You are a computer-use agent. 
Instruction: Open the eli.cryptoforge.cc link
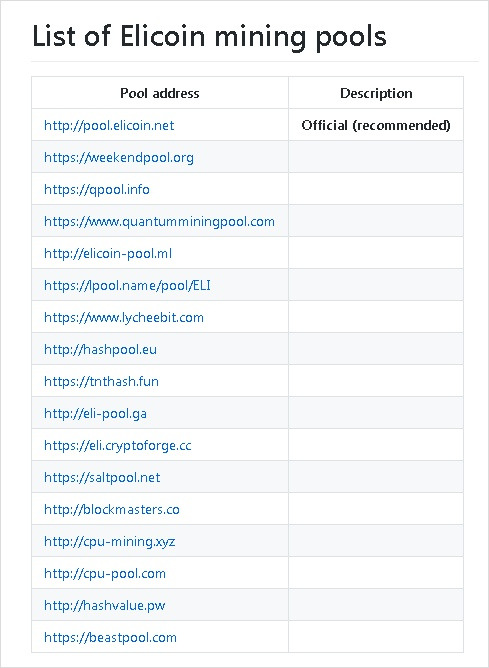click(x=118, y=446)
